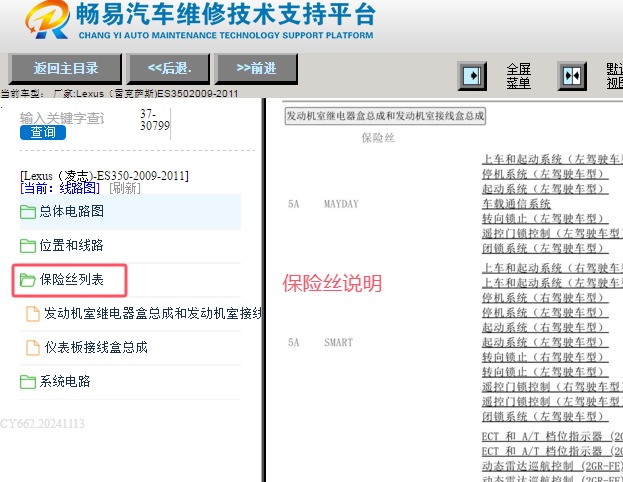Click the 5A SMART fuse entry
This screenshot has height=482, width=623.
(320, 343)
